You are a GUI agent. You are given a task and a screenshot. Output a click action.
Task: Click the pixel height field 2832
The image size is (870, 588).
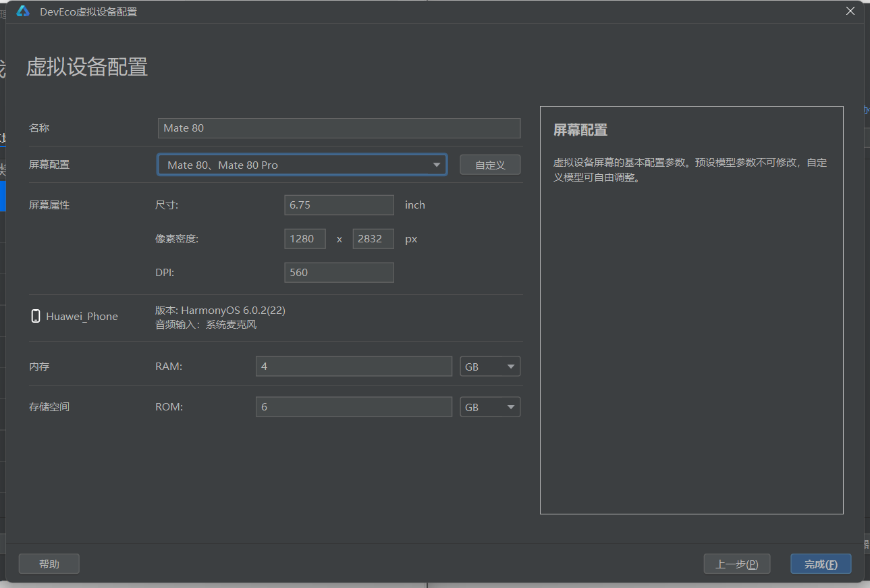[x=373, y=238]
